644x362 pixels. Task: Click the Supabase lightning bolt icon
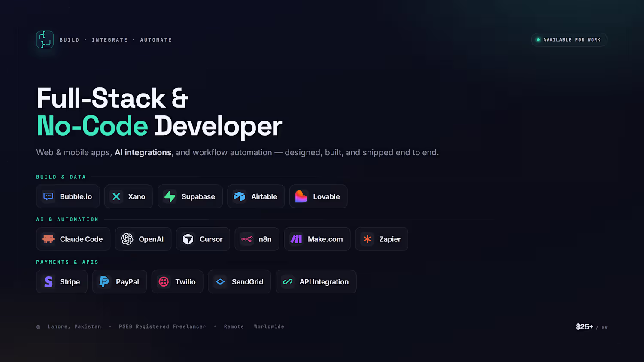170,196
